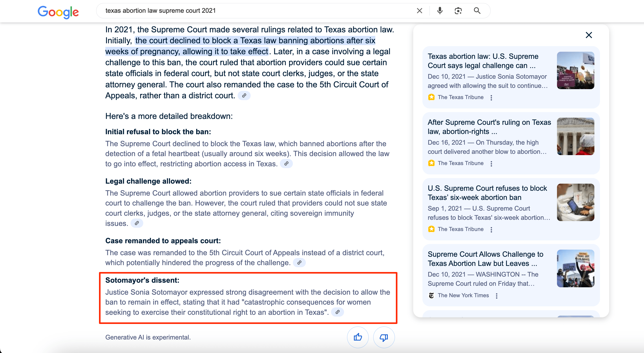This screenshot has height=353, width=644.
Task: Click 'Initial refusal to block the ban:' heading
Action: point(158,132)
